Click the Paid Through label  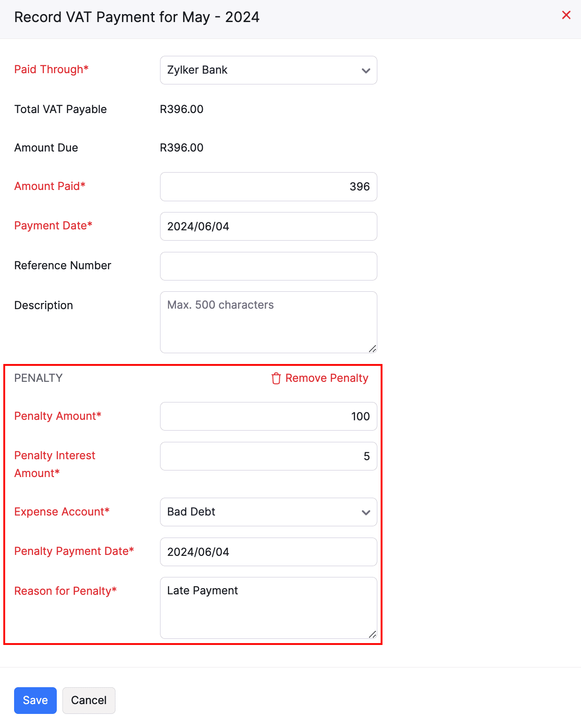click(x=51, y=69)
